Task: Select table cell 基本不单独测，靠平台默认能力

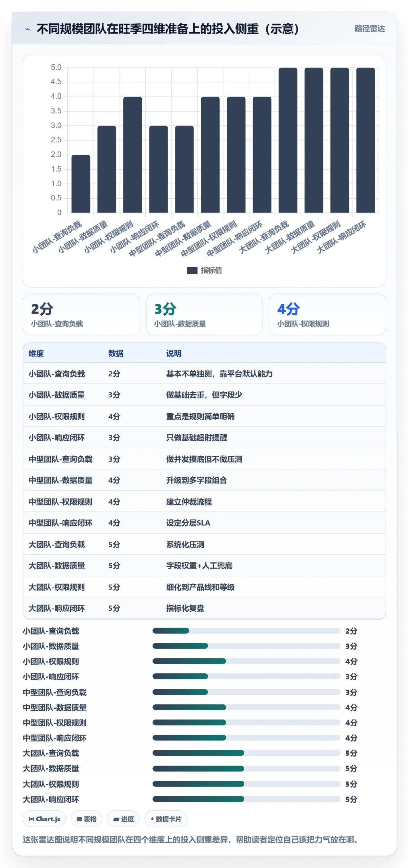Action: click(x=219, y=374)
